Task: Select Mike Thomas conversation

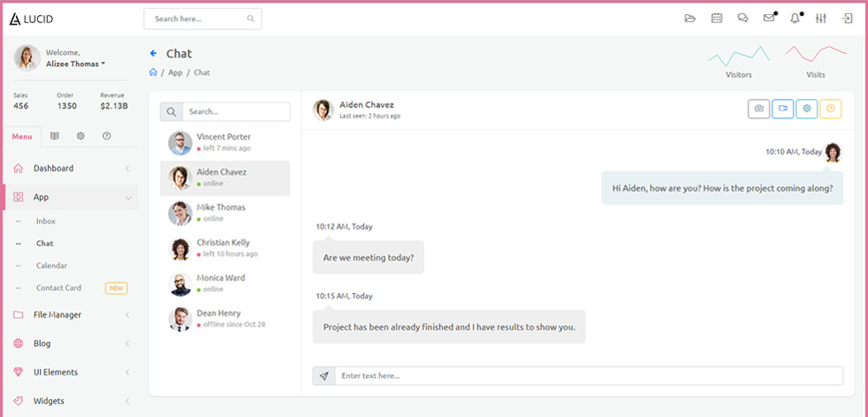Action: 225,212
